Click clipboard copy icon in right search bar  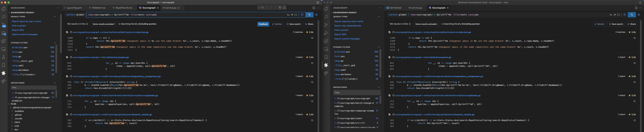pyautogui.click(x=625, y=15)
